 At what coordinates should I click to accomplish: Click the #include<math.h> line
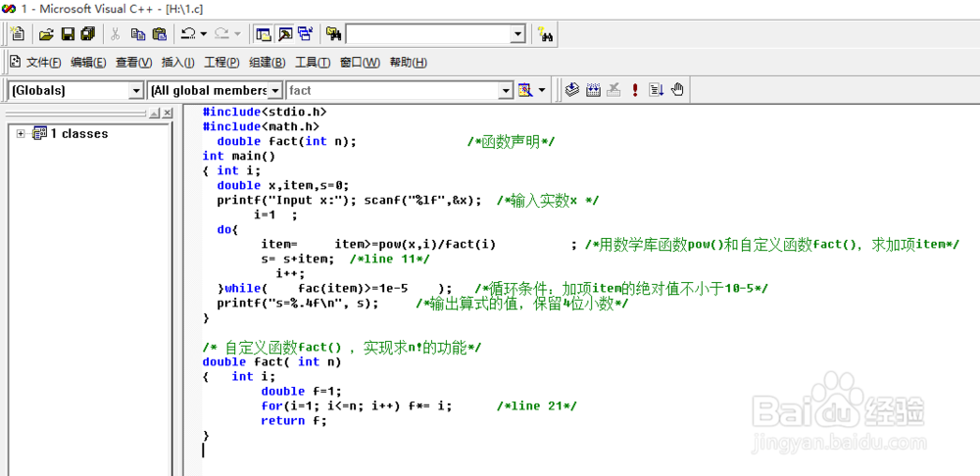pos(261,126)
